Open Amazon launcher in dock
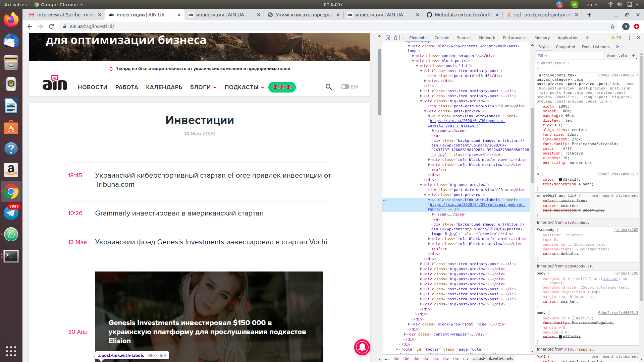 point(11,170)
